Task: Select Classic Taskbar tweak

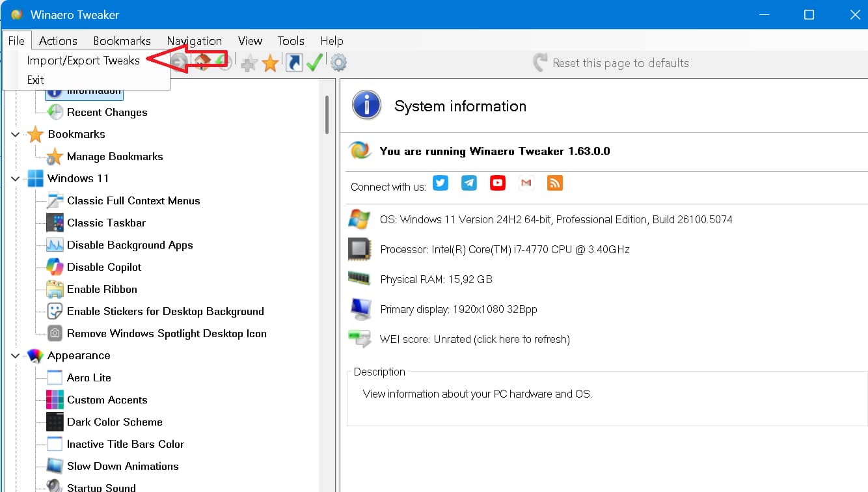Action: click(106, 223)
